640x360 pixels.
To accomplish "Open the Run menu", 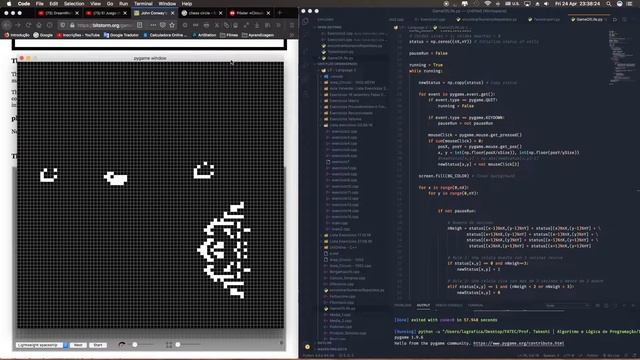I will [123, 4].
